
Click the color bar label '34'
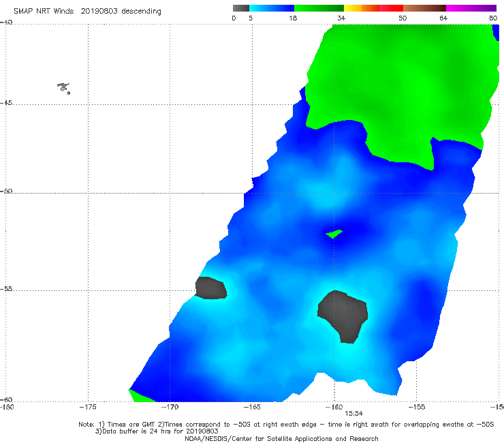pos(341,18)
